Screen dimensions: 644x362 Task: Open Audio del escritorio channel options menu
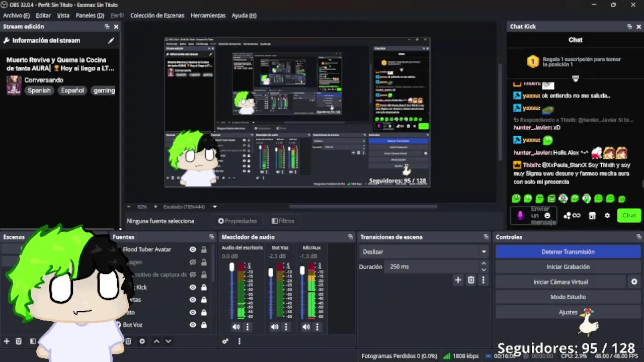(x=247, y=327)
